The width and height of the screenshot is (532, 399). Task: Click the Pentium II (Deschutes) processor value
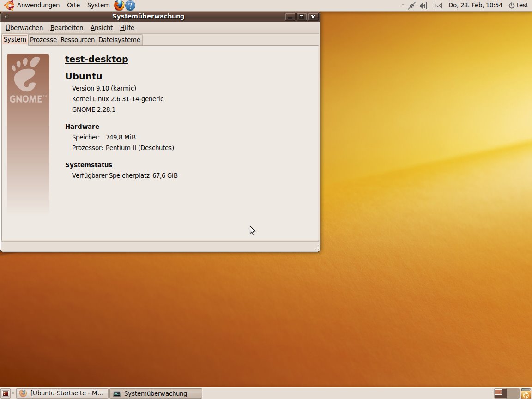point(140,148)
